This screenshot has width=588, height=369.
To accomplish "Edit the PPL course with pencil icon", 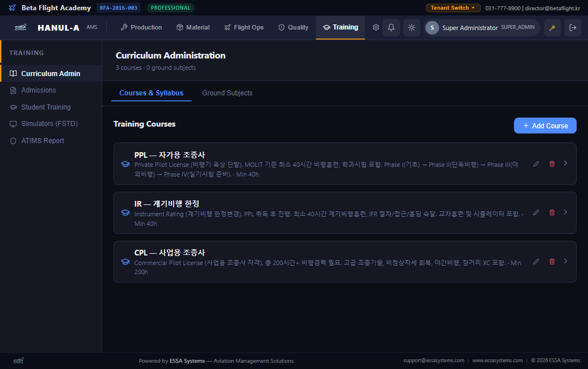I will click(536, 164).
